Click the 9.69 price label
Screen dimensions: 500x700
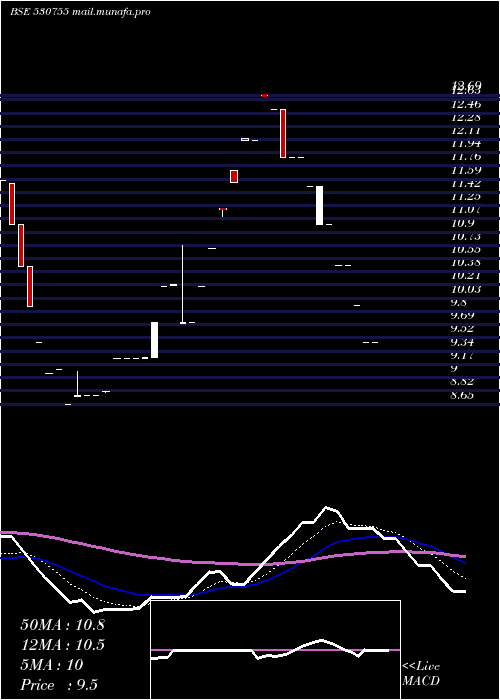[x=464, y=316]
